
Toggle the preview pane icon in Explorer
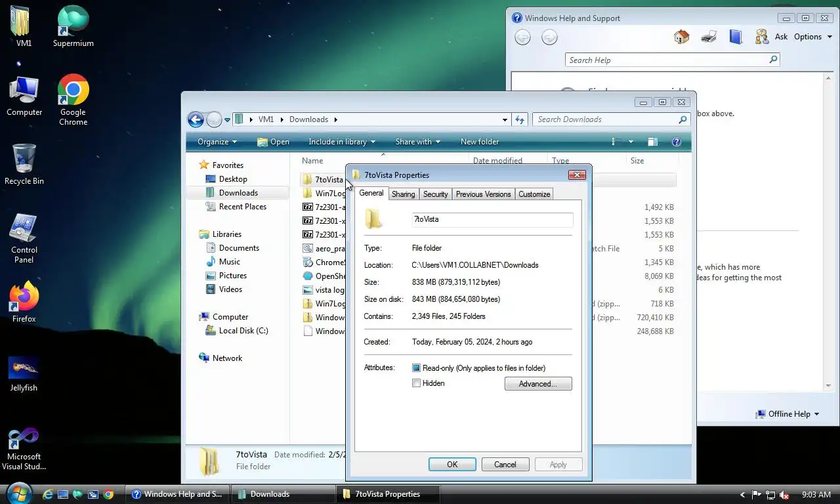click(652, 142)
